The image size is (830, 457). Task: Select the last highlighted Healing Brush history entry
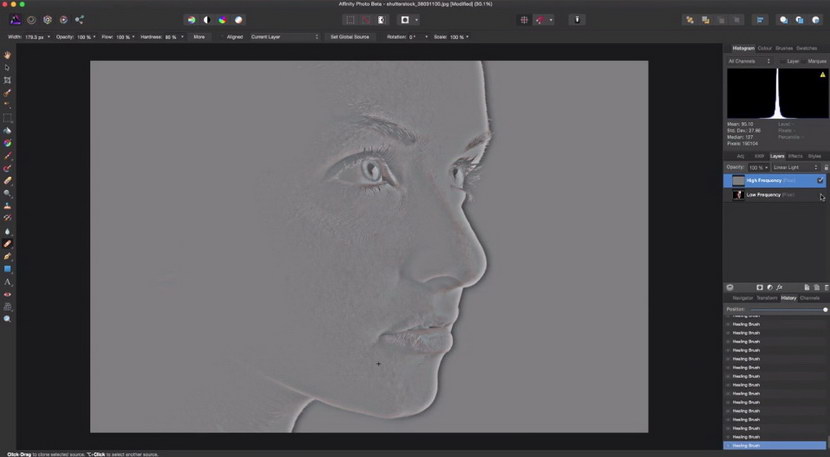click(775, 446)
